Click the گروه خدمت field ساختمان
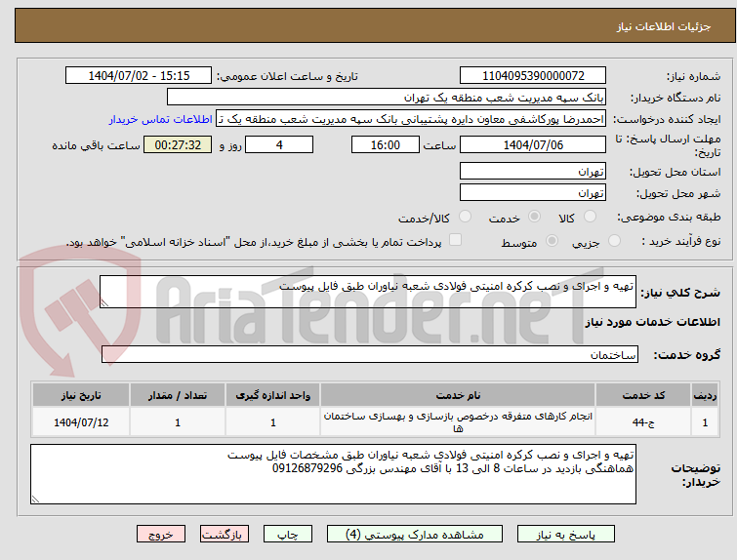The height and width of the screenshot is (560, 737). pos(369,355)
